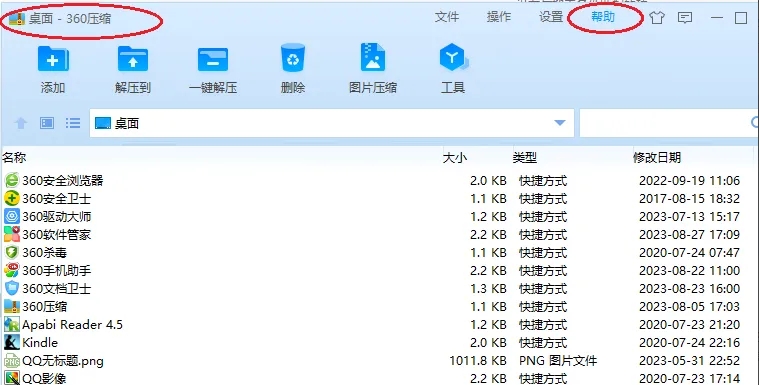
Task: Click the 360文档卫士 shortcut icon
Action: (12, 288)
